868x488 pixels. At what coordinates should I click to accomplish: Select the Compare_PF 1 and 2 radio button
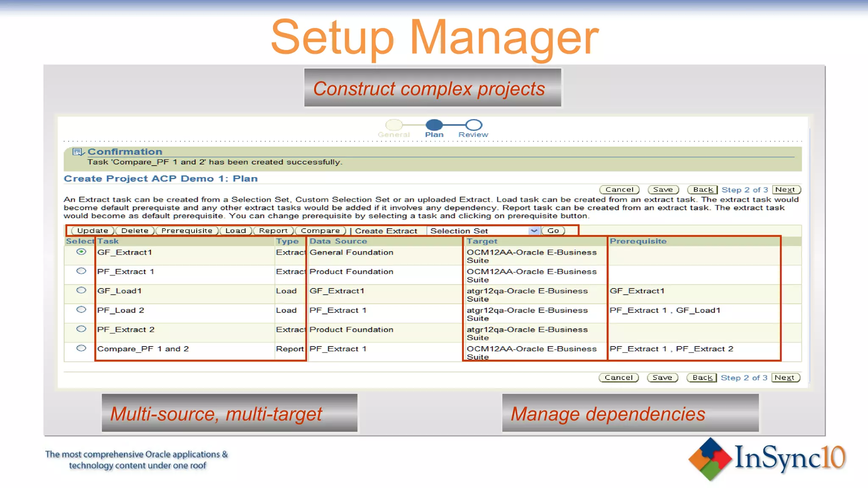[81, 348]
